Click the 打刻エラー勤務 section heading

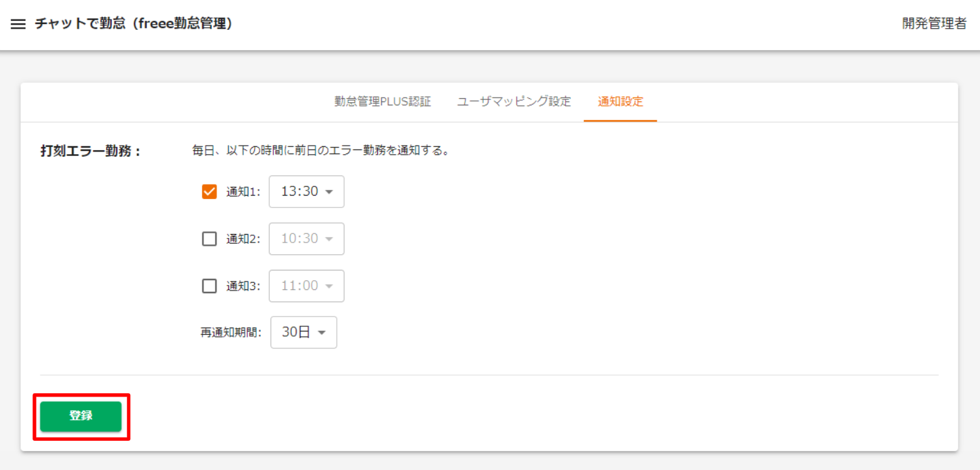pos(90,151)
